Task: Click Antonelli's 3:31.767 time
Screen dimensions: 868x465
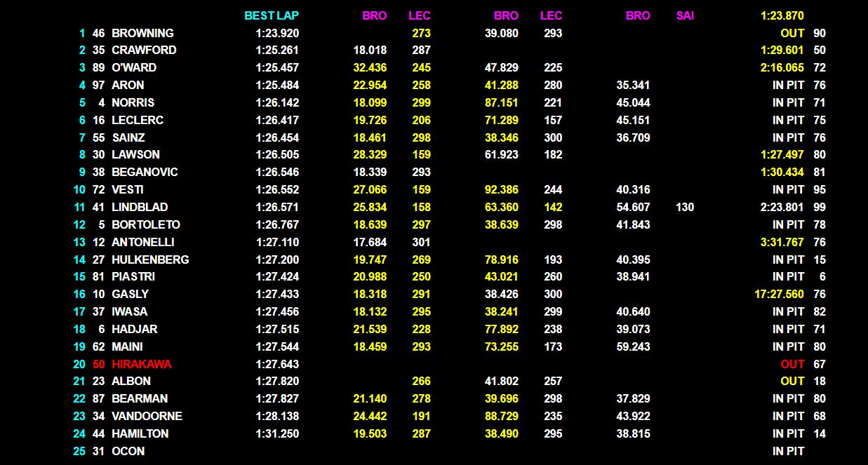Action: tap(782, 242)
